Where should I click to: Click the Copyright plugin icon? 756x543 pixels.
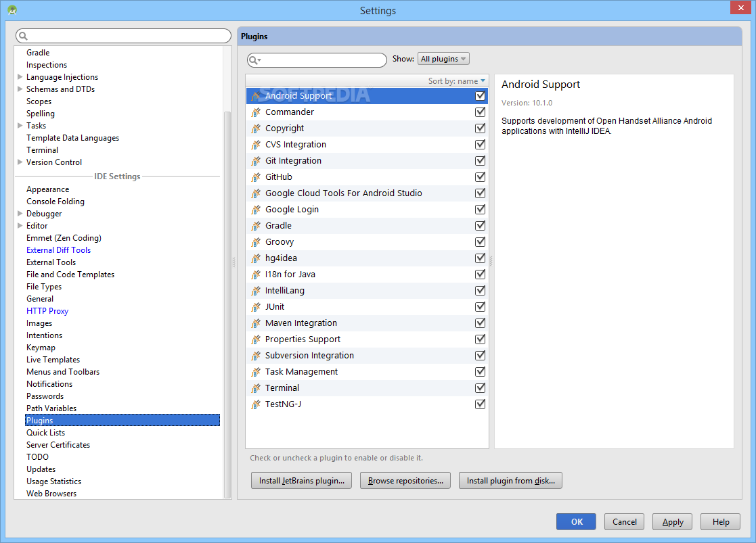[256, 128]
